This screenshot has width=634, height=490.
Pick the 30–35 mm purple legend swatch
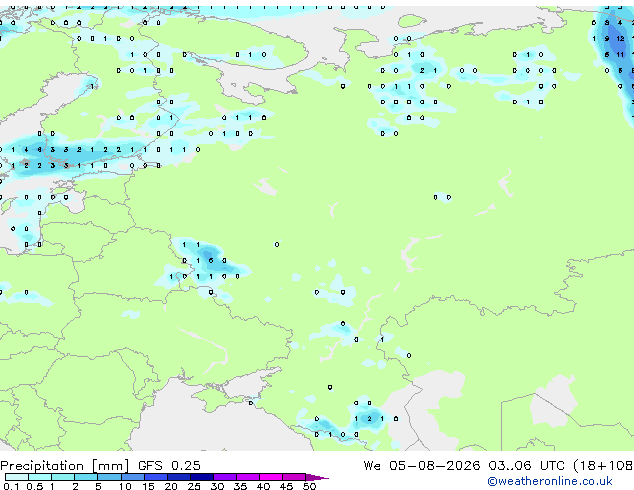coord(224,477)
